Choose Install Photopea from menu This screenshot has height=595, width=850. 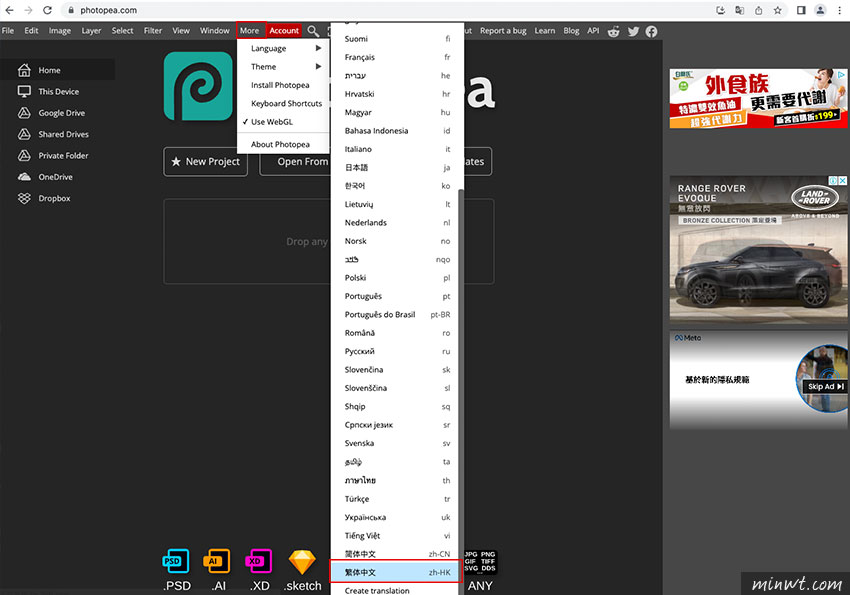[284, 85]
